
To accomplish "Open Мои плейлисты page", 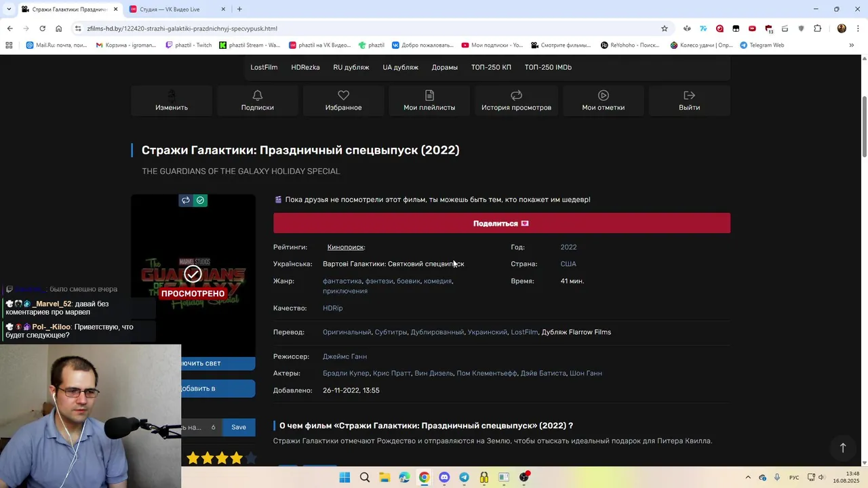I will (429, 100).
